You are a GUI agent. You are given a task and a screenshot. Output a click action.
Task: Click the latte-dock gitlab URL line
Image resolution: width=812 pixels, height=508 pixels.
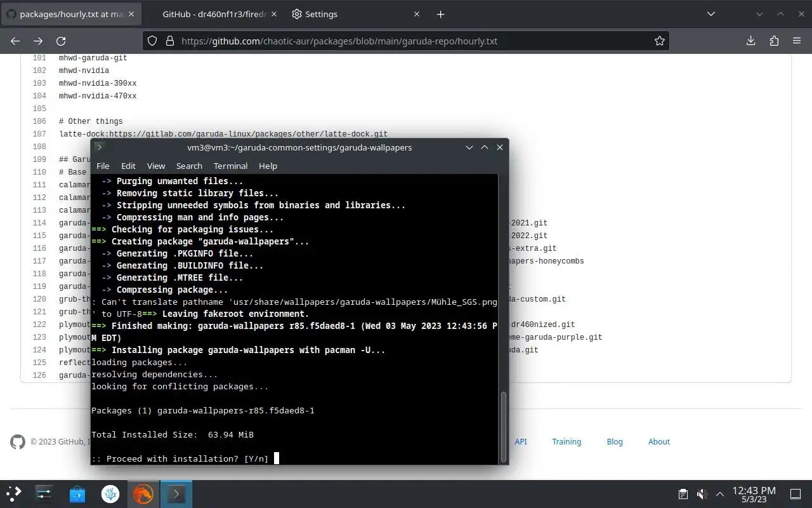tap(223, 134)
